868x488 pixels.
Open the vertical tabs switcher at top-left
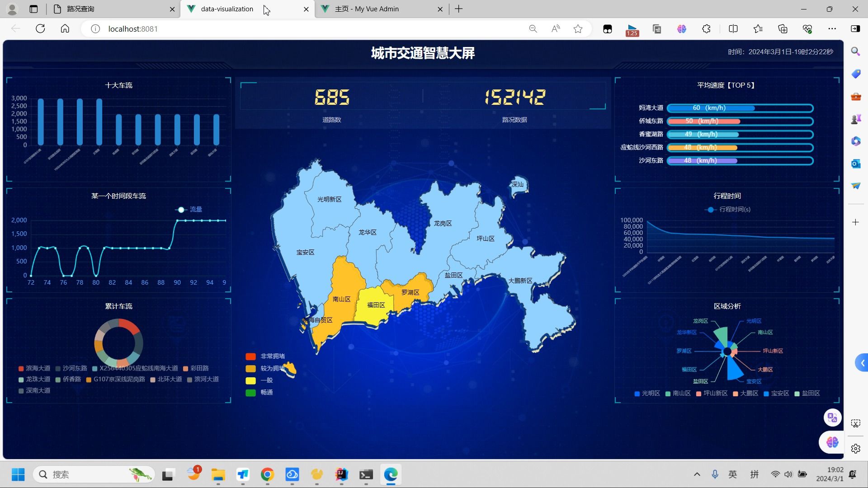pyautogui.click(x=33, y=9)
